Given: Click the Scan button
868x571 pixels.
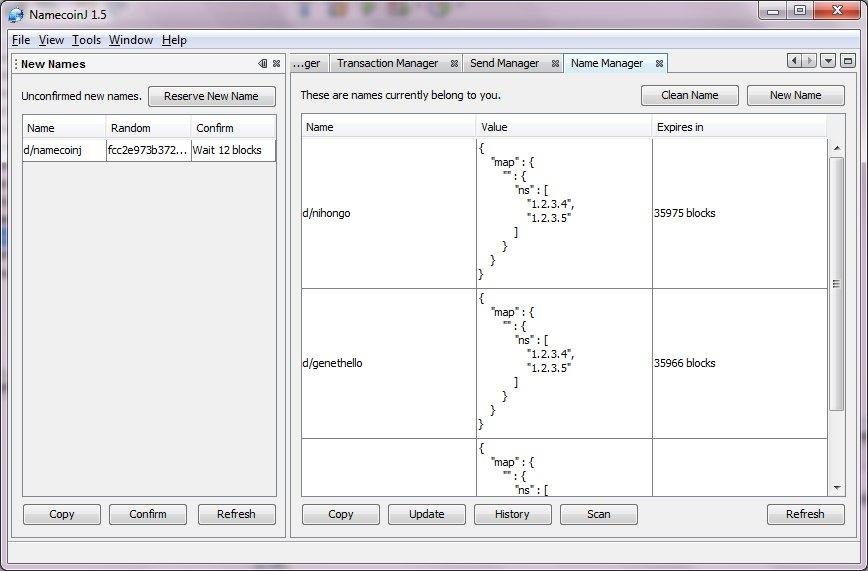Looking at the screenshot, I should point(598,514).
